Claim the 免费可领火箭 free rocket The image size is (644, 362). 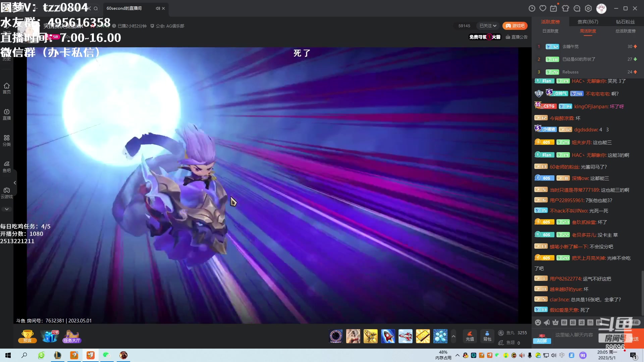click(485, 37)
